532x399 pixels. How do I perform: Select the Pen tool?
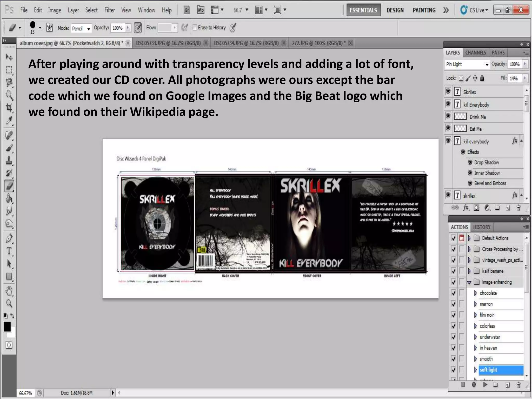point(9,238)
